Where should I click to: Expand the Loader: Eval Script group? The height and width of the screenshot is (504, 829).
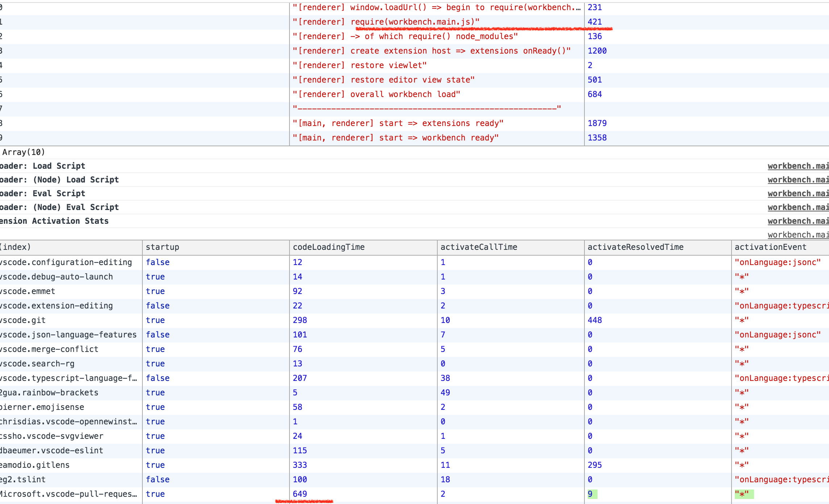coord(42,194)
